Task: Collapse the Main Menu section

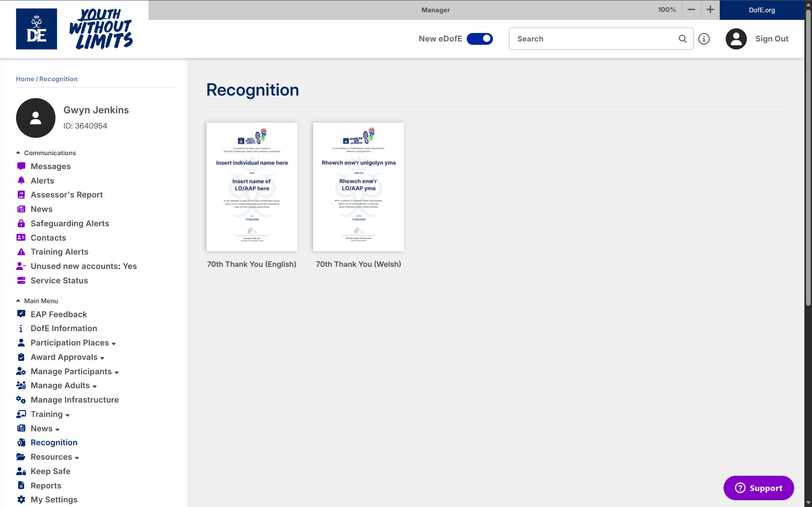Action: pos(18,301)
